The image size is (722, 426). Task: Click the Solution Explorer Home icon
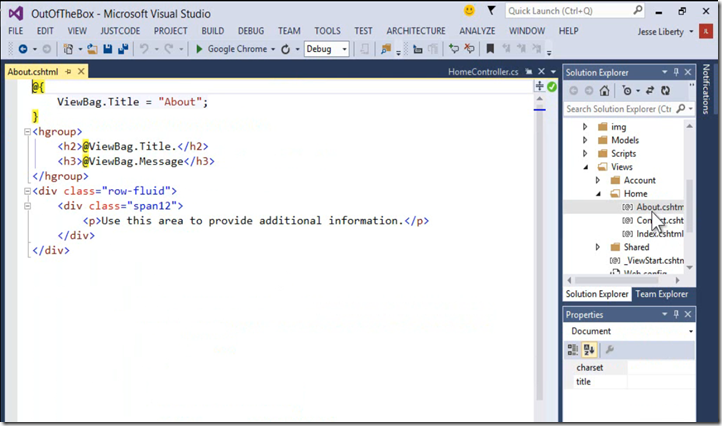pyautogui.click(x=605, y=91)
